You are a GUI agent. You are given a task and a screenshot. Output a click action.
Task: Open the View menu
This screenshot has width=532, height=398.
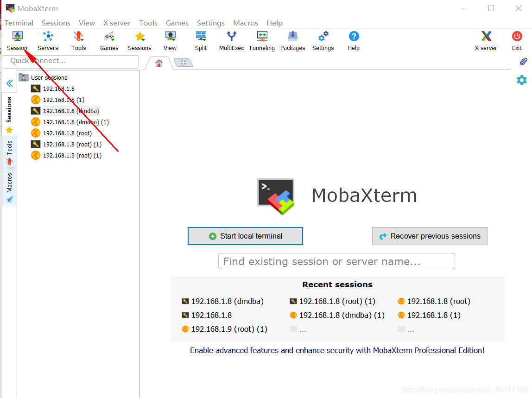point(87,23)
